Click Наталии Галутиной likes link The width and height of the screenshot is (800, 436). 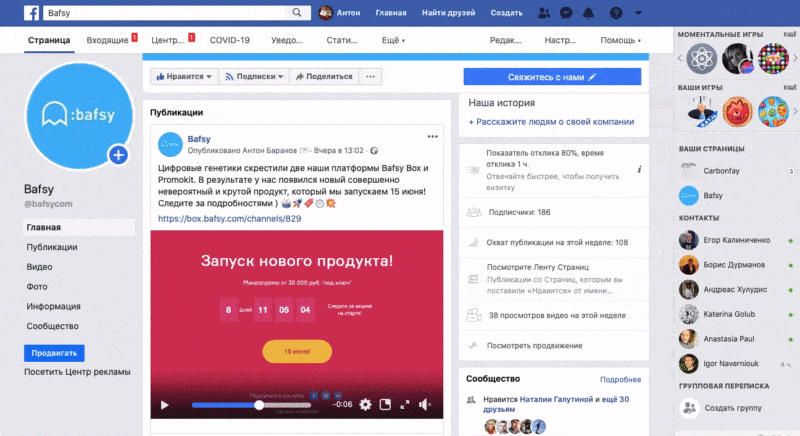(x=556, y=399)
